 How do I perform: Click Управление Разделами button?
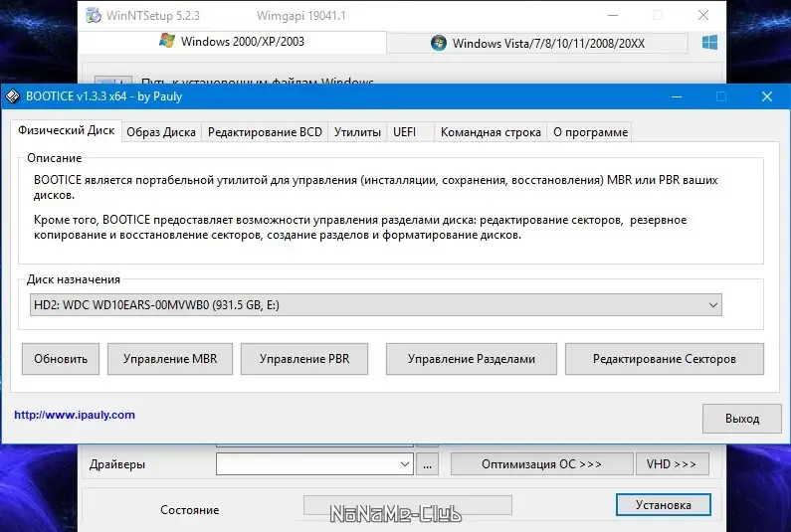pyautogui.click(x=472, y=359)
